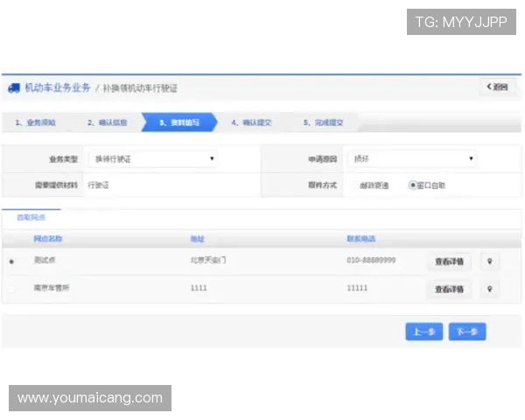Click the 北京天安门 address cell
The height and width of the screenshot is (420, 525).
point(208,260)
